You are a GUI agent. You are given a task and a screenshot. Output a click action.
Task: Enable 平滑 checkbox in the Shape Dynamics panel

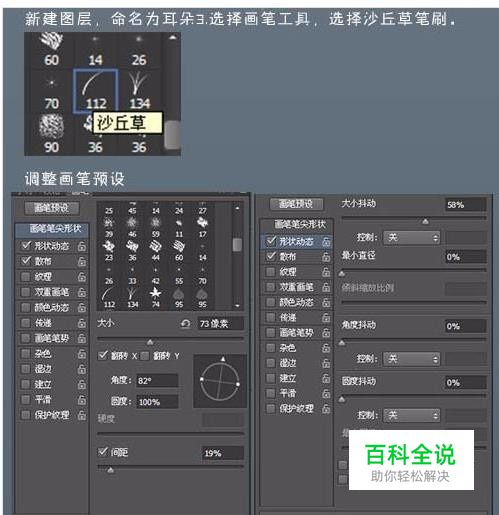271,393
